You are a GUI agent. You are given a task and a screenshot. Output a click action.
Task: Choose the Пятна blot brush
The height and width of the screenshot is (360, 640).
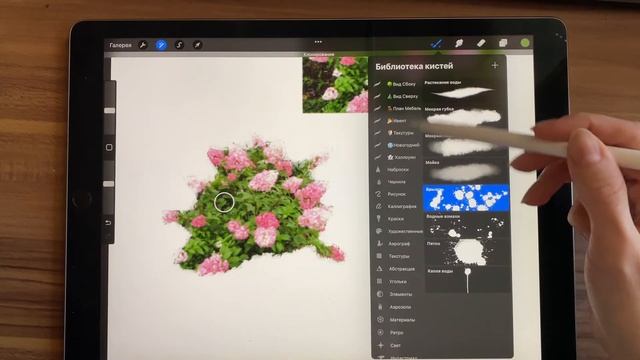click(467, 252)
